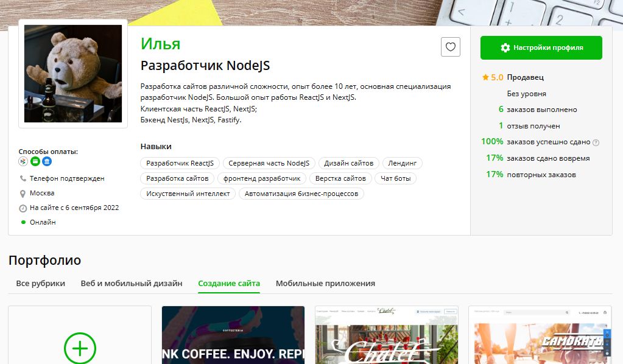623x364 pixels.
Task: Click the Разработчик ReactJS skill tag
Action: click(x=180, y=163)
